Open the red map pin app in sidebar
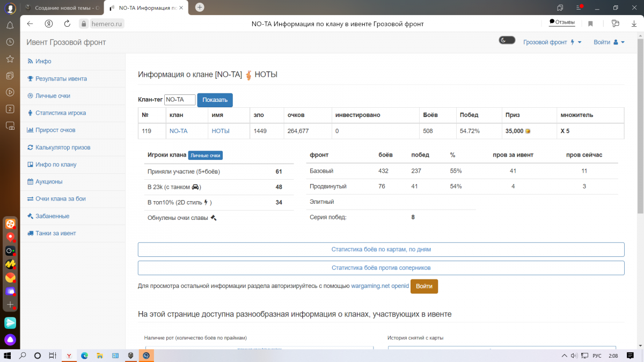 coord(10,237)
